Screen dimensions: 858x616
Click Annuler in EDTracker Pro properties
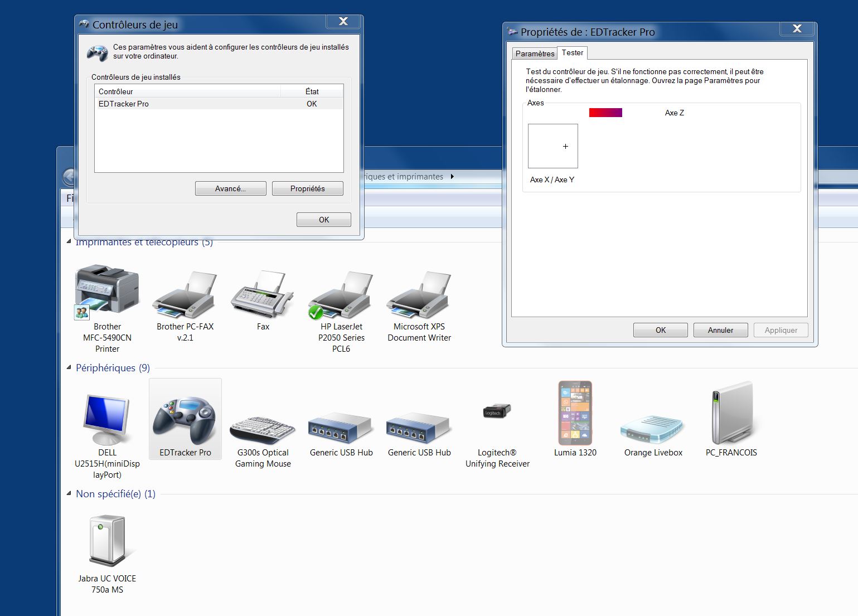[721, 330]
